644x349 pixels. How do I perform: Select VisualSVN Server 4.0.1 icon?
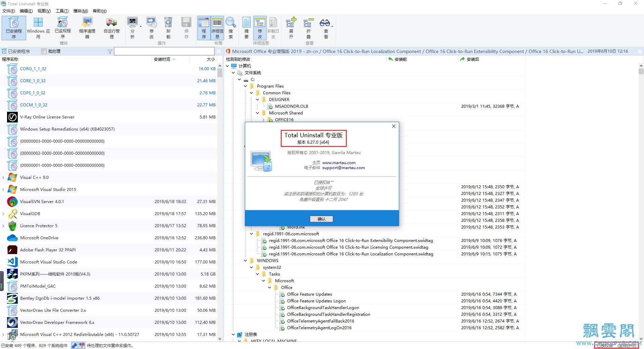(12, 202)
